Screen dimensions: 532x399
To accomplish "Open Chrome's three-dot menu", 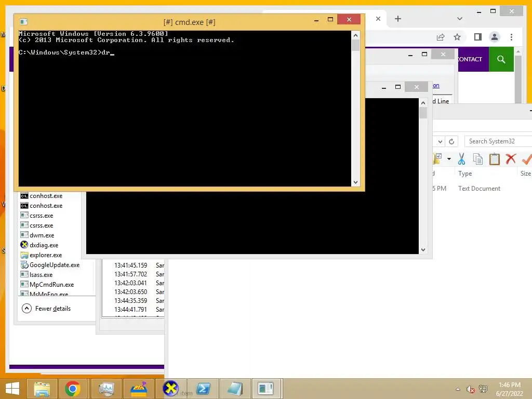I will click(x=511, y=37).
